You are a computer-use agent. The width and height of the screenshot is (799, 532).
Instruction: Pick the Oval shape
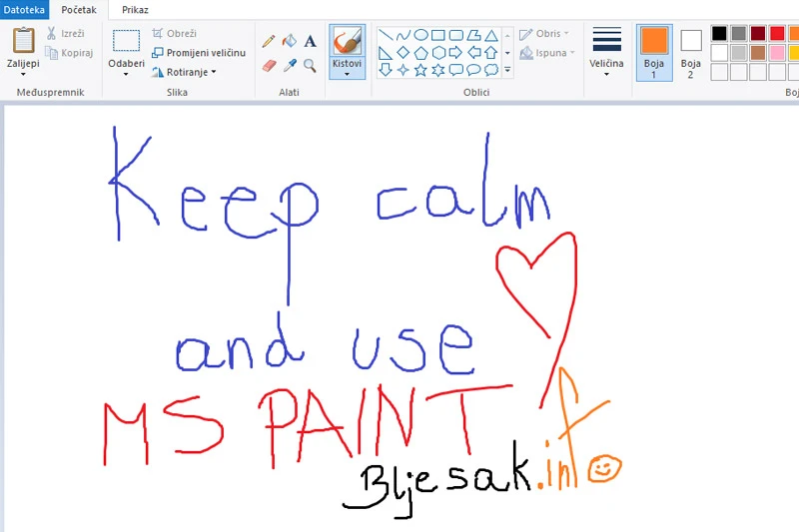coord(420,35)
